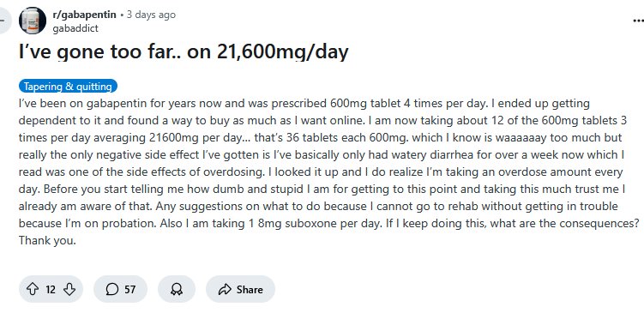Downvote the post with the down arrow
Screen dimensions: 644x319
coord(69,290)
